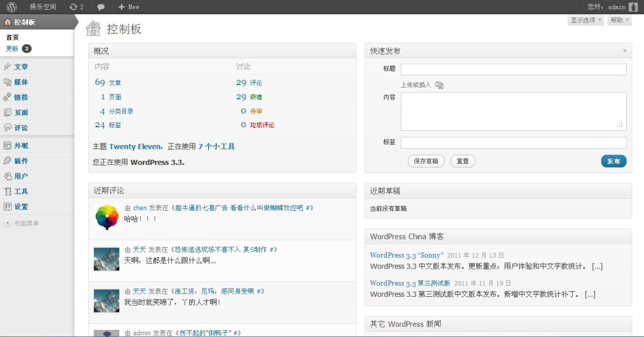Collapse the 快速发布 widget arrow
The width and height of the screenshot is (644, 337).
click(x=624, y=51)
